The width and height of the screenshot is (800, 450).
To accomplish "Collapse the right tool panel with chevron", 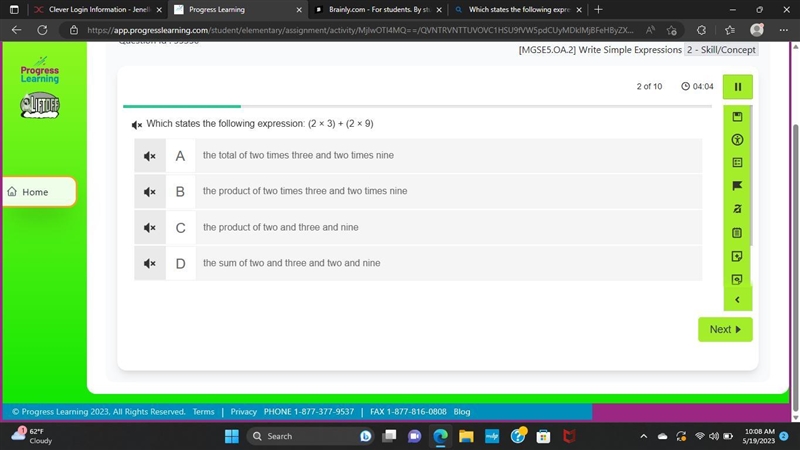I will pyautogui.click(x=737, y=299).
